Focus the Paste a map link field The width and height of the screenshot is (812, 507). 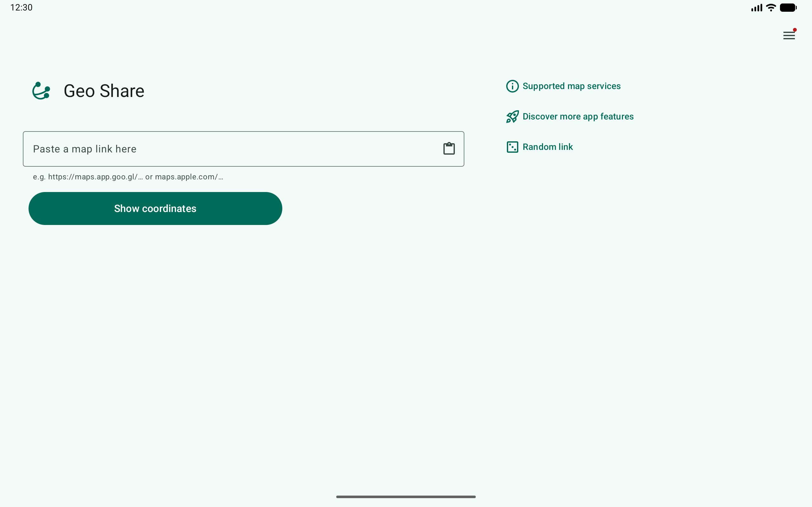pos(228,149)
